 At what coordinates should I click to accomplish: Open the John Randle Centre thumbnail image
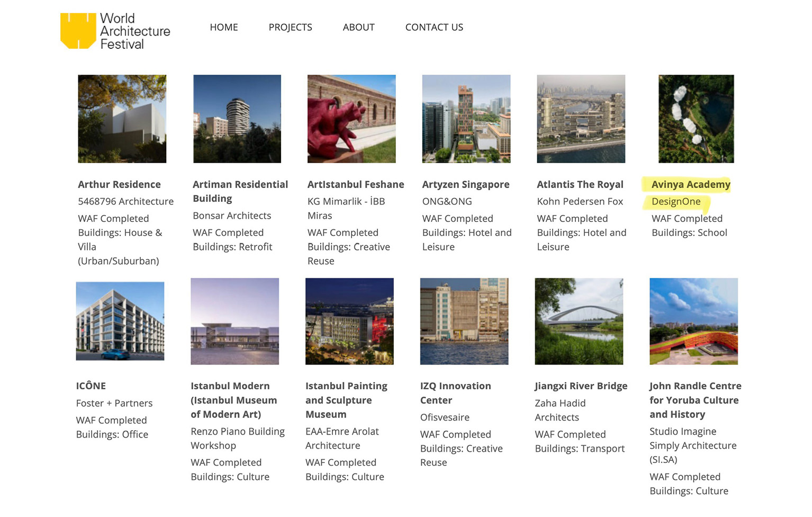[x=693, y=321]
